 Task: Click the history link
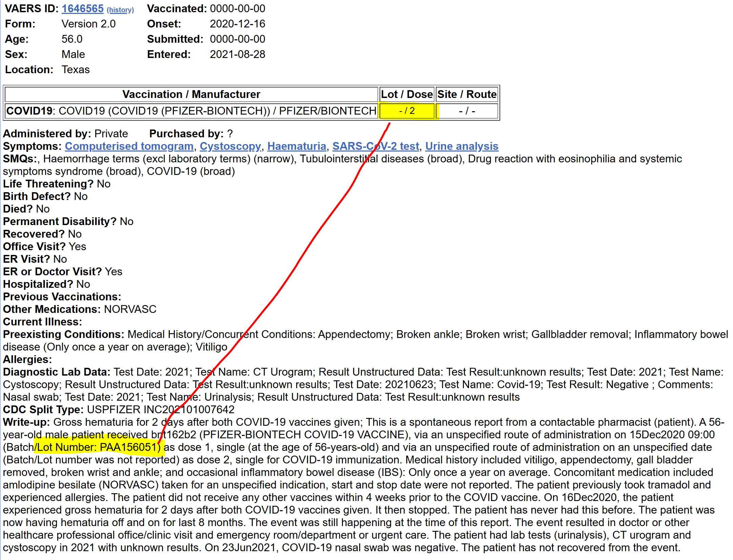[x=120, y=10]
